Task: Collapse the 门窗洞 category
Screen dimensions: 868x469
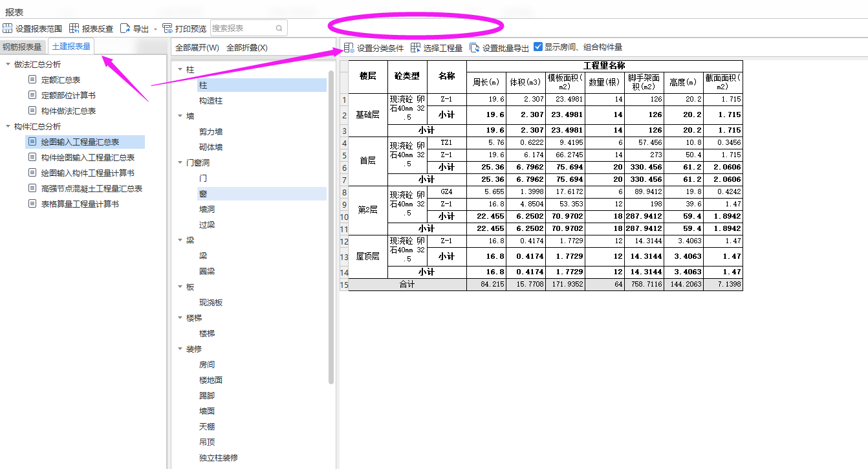Action: tap(180, 163)
